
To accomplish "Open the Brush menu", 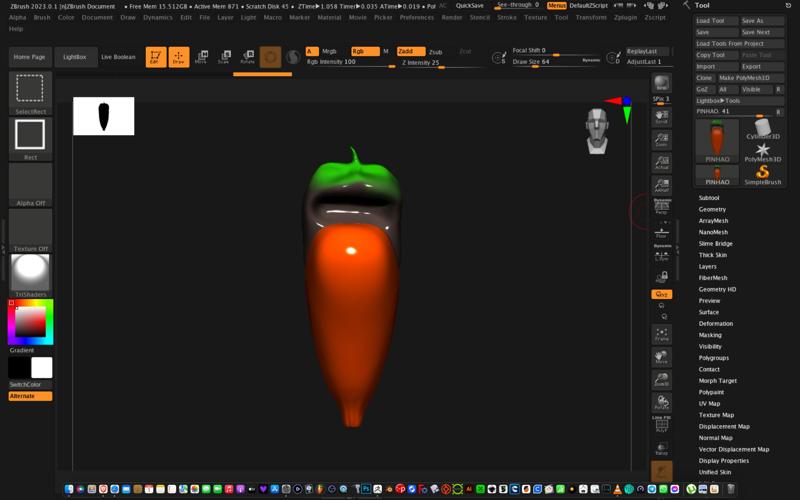I will coord(42,17).
